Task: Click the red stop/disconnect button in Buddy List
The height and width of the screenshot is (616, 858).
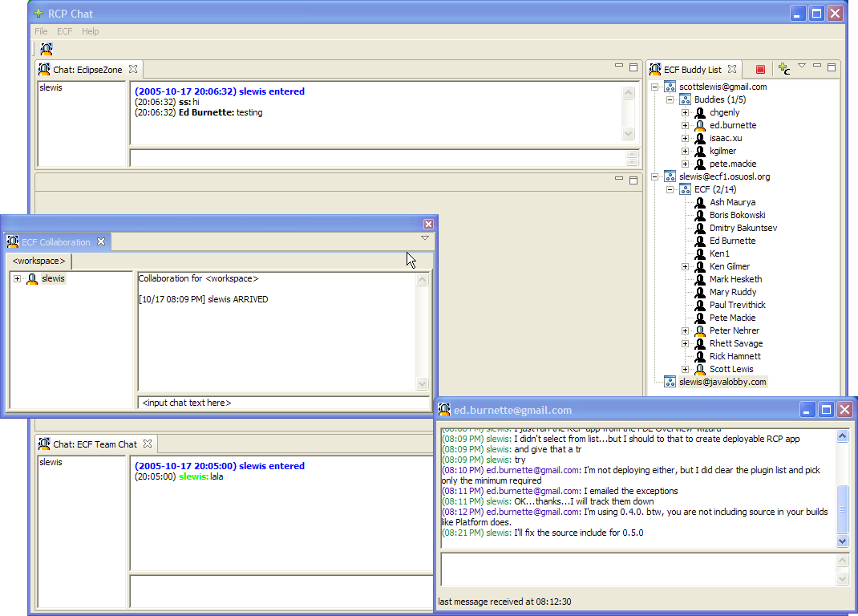Action: click(760, 70)
